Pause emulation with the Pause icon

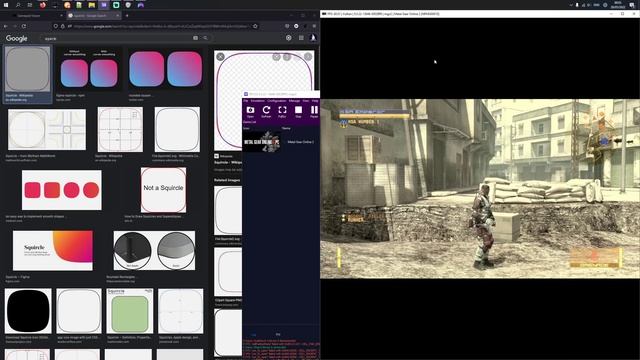(314, 111)
